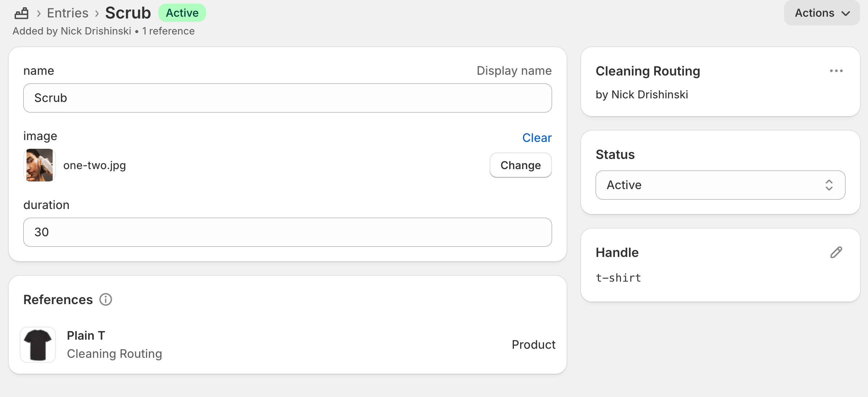Viewport: 868px width, 397px height.
Task: Click the pencil icon to edit Handle
Action: tap(836, 252)
